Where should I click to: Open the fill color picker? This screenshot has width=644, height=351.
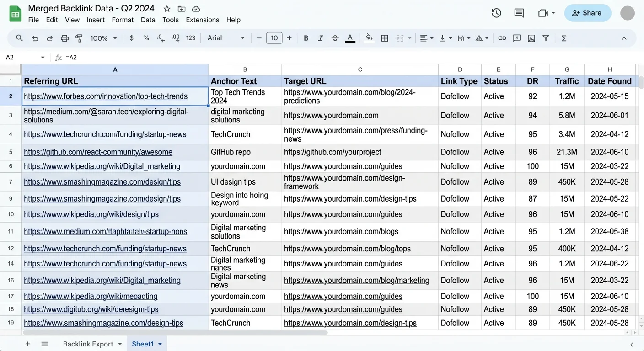(x=369, y=38)
